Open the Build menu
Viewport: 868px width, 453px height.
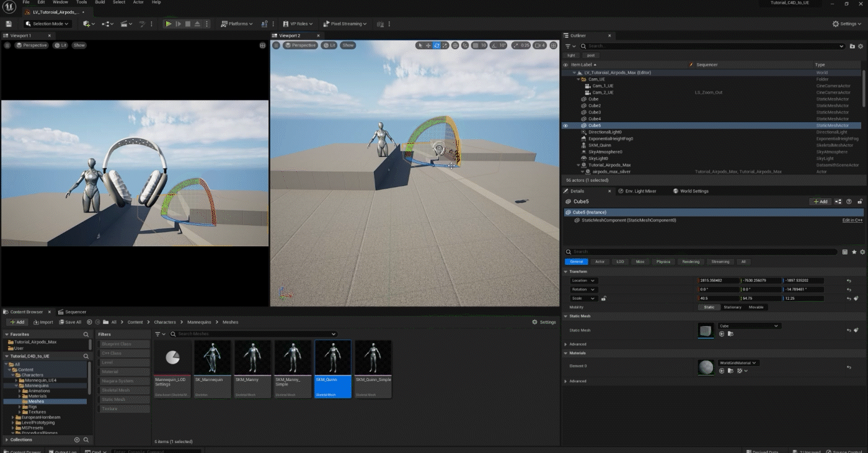click(100, 2)
